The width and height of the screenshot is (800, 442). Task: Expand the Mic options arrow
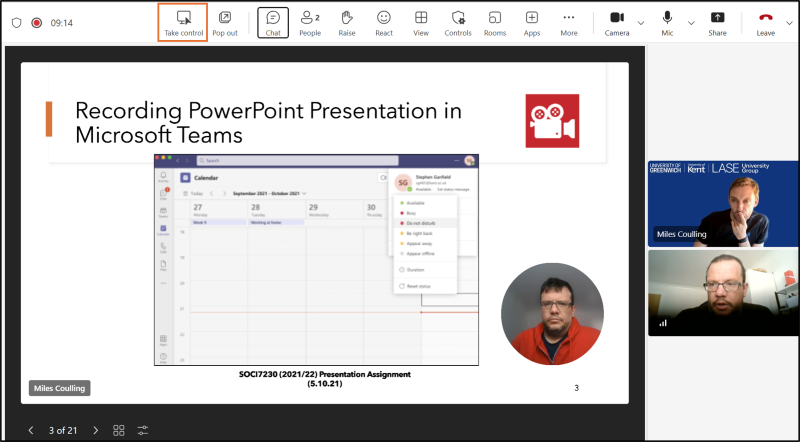(691, 23)
